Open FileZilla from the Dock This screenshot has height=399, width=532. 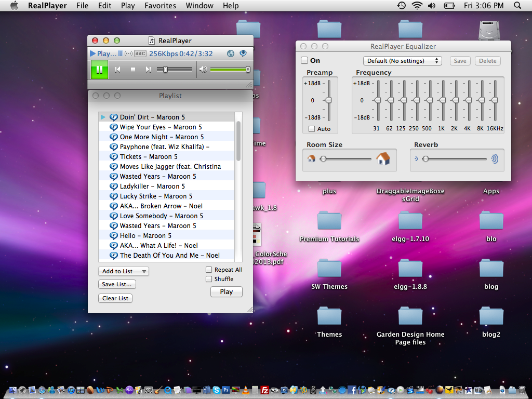click(264, 391)
